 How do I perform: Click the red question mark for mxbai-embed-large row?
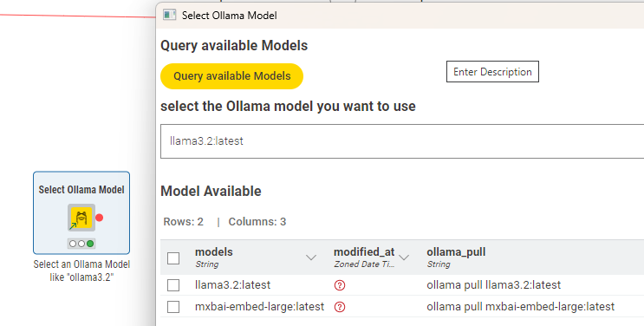(340, 307)
